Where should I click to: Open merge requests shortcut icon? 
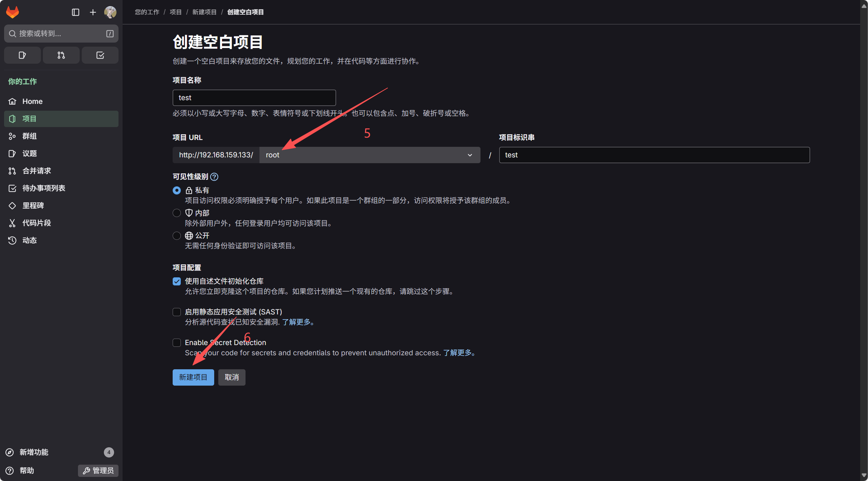click(61, 55)
